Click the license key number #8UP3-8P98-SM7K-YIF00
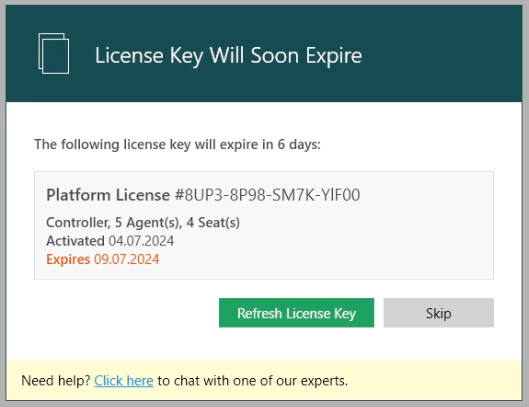The image size is (529, 407). tap(267, 195)
